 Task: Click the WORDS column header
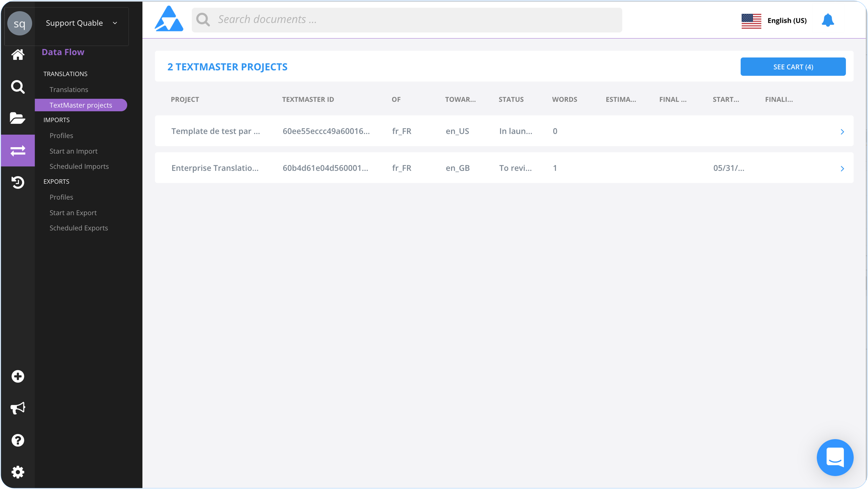[x=564, y=99]
